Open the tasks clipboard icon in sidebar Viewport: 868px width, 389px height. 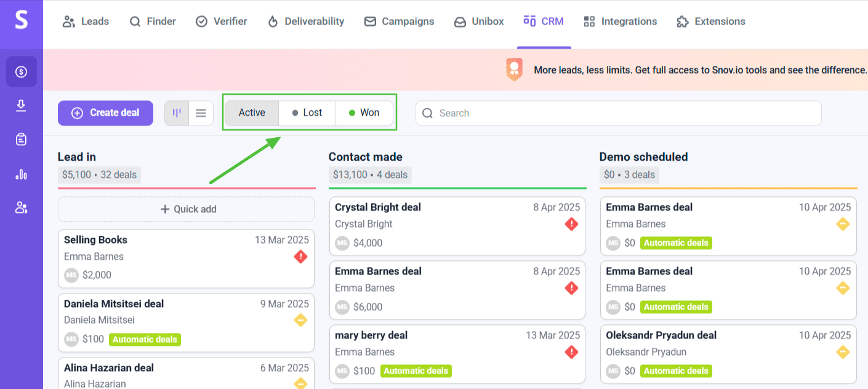pyautogui.click(x=22, y=140)
